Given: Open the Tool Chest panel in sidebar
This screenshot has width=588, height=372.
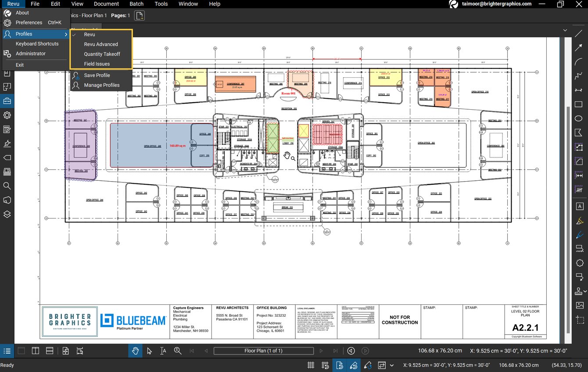Looking at the screenshot, I should [7, 101].
